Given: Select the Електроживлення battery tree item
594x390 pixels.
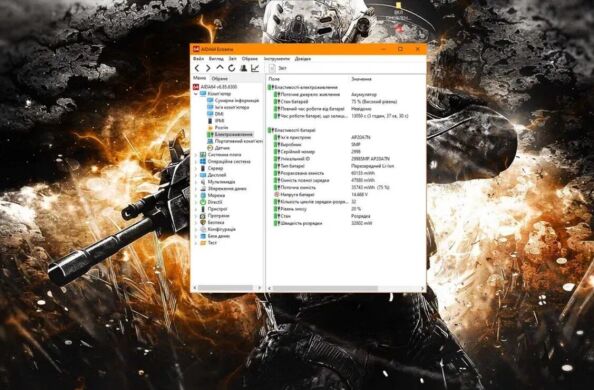Looking at the screenshot, I should click(233, 134).
